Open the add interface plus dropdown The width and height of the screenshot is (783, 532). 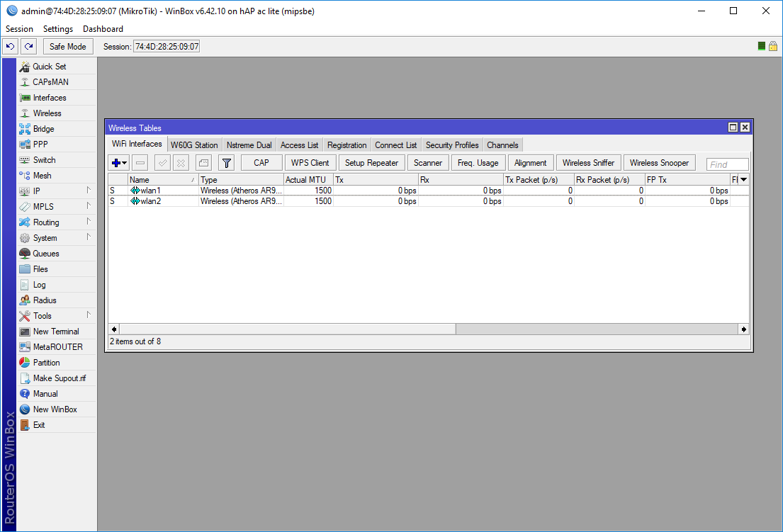coord(119,163)
